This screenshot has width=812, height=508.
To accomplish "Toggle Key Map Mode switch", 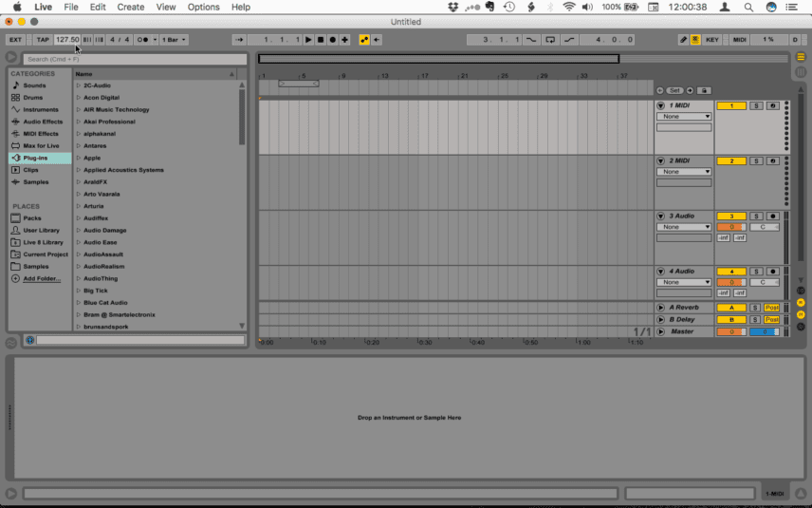I will [712, 39].
